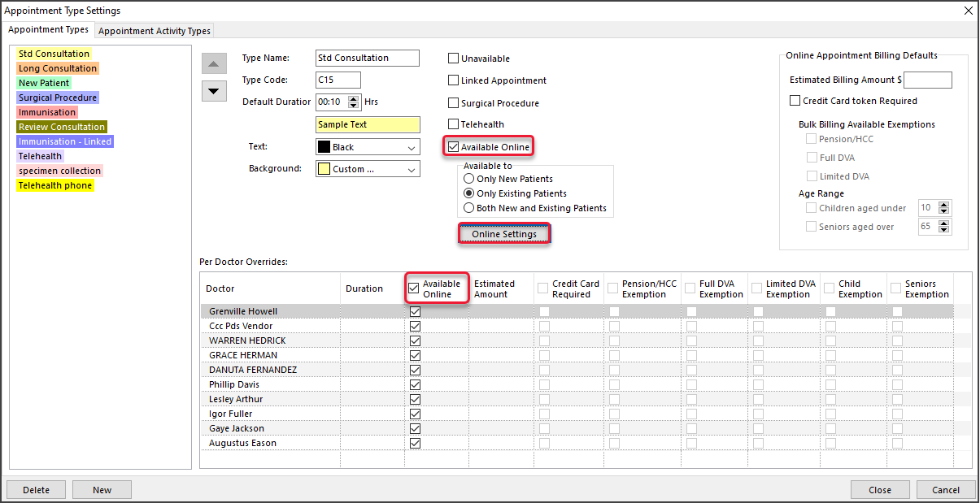Switch to Appointment Types tab
This screenshot has width=980, height=503.
pos(49,30)
